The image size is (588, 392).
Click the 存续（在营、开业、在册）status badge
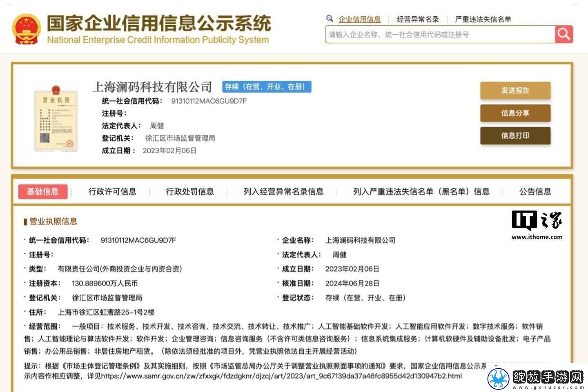pos(267,86)
